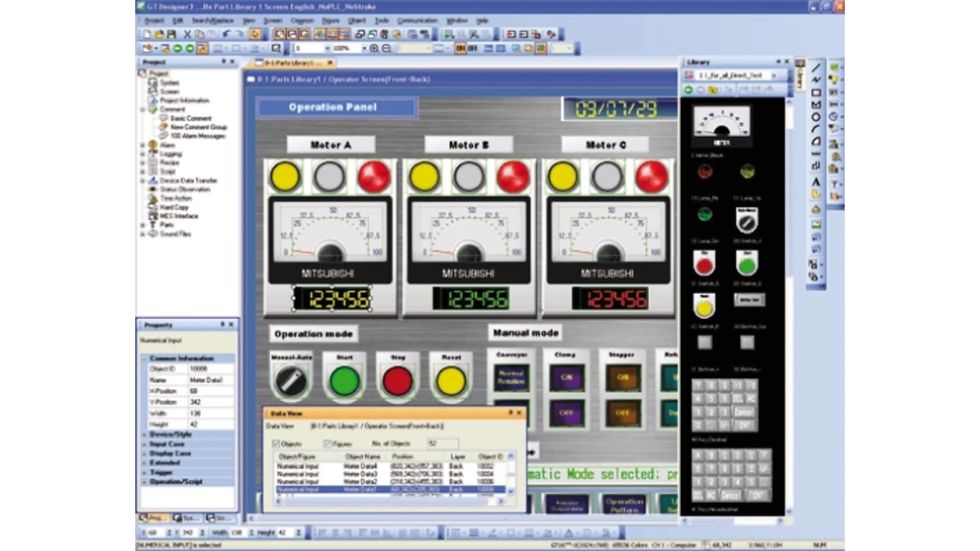Uncheck the Objects checkbox in Data View
Screen dimensions: 980x551
(x=274, y=443)
